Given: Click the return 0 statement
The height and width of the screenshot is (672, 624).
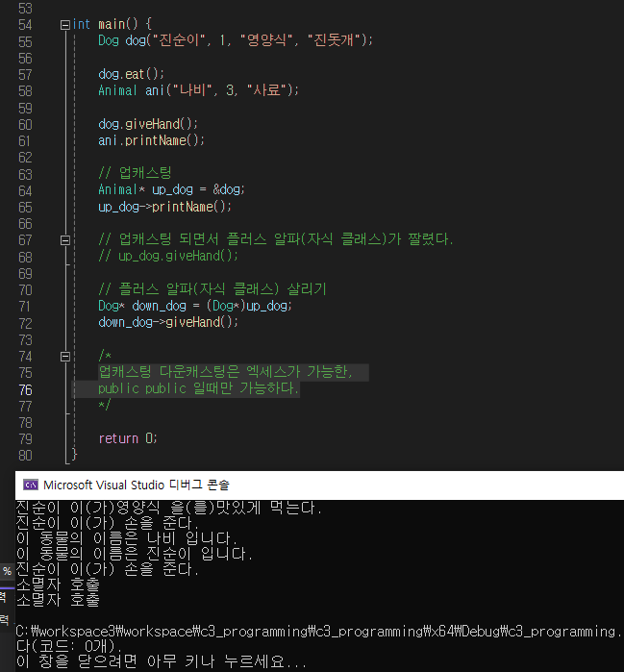Looking at the screenshot, I should [x=128, y=438].
